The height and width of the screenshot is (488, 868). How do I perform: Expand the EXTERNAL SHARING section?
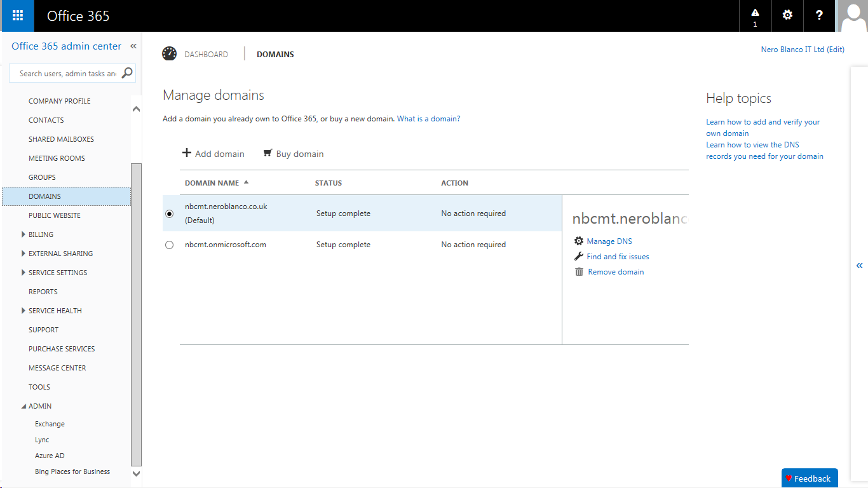[x=24, y=254]
